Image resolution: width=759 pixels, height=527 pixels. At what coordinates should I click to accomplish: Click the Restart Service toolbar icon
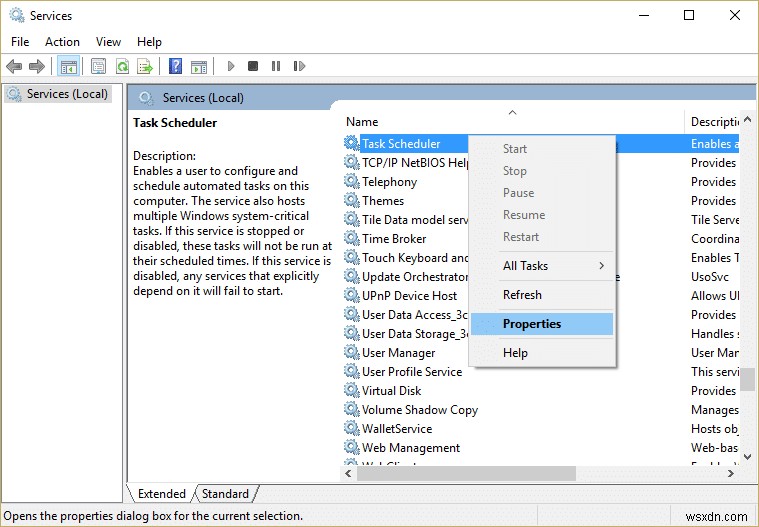pos(299,66)
